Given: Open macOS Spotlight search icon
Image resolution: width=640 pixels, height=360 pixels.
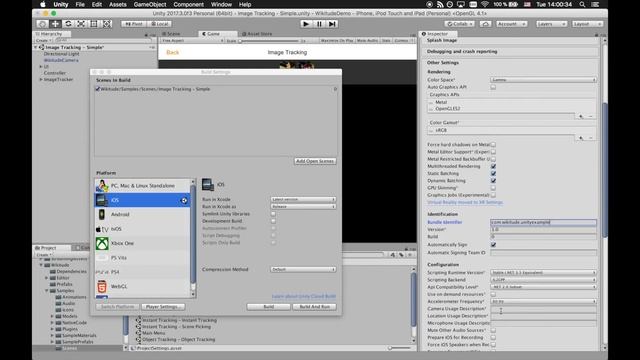Looking at the screenshot, I should pyautogui.click(x=582, y=4).
